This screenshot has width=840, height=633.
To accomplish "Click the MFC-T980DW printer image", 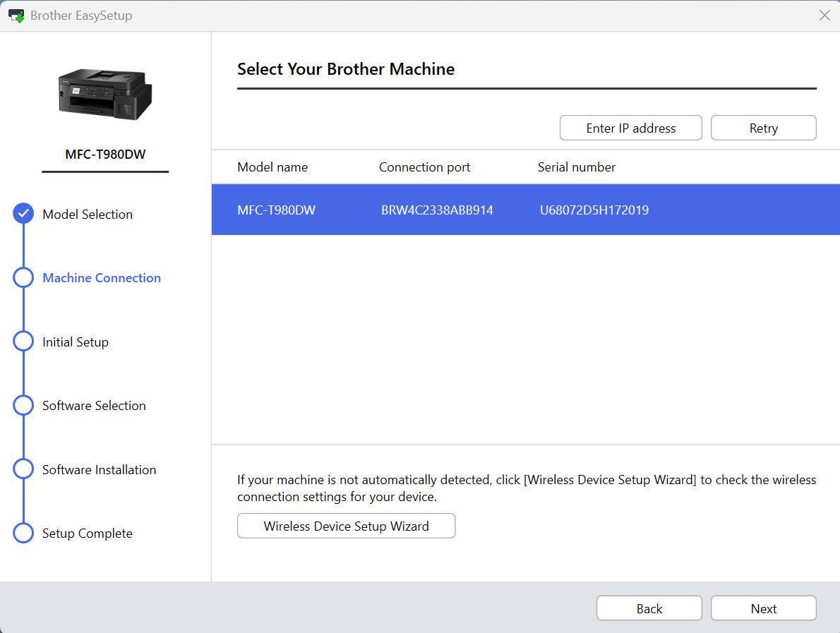I will 105,95.
